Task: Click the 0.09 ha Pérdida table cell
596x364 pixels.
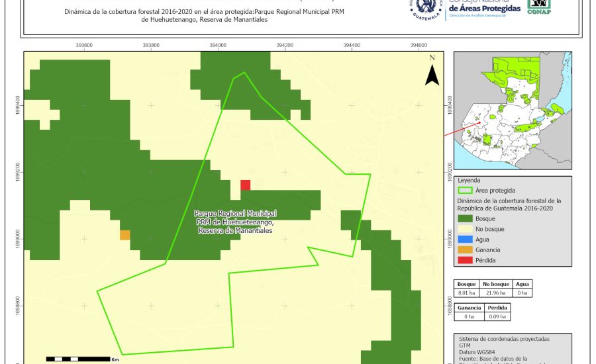Action: 497,316
